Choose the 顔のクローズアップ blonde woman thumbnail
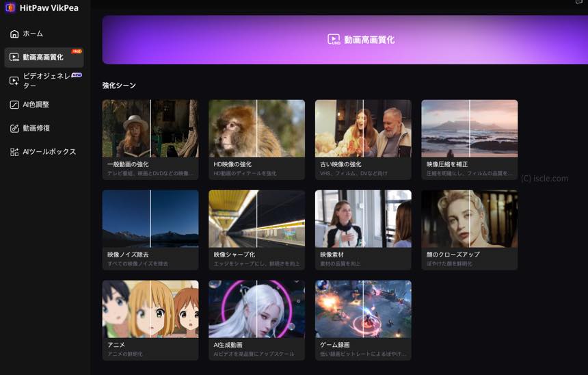The width and height of the screenshot is (588, 375). [470, 218]
